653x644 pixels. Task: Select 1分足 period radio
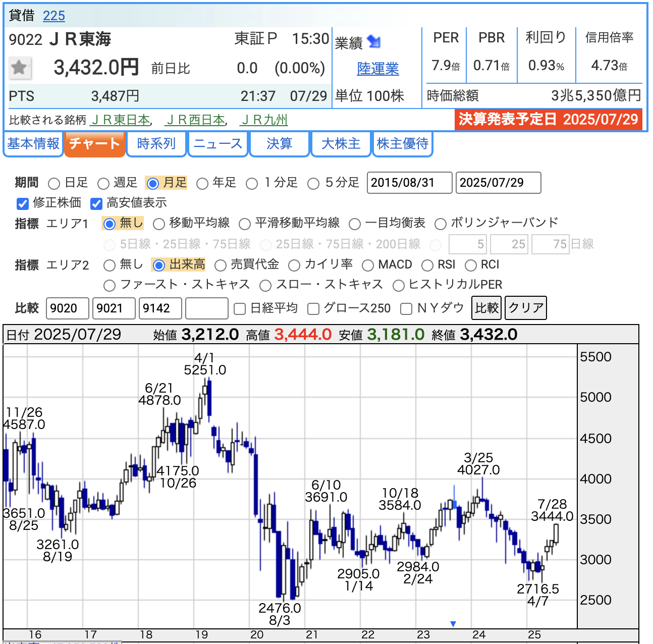click(x=252, y=183)
